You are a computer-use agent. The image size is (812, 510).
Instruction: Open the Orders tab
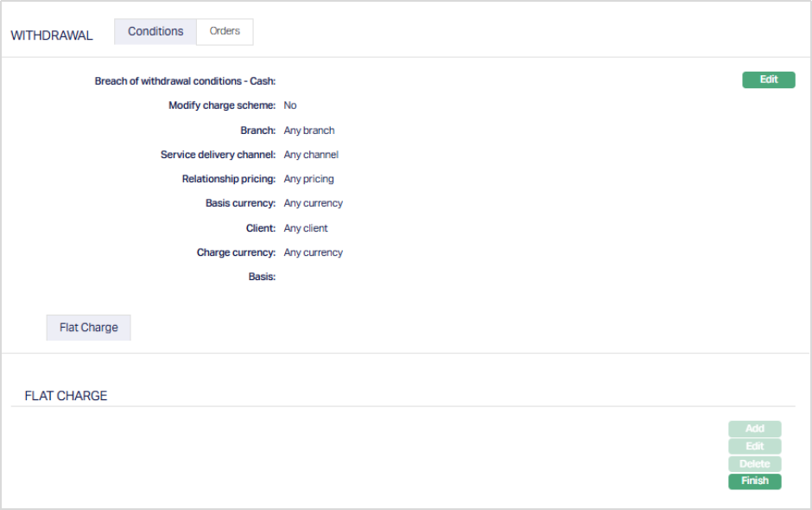pos(225,32)
